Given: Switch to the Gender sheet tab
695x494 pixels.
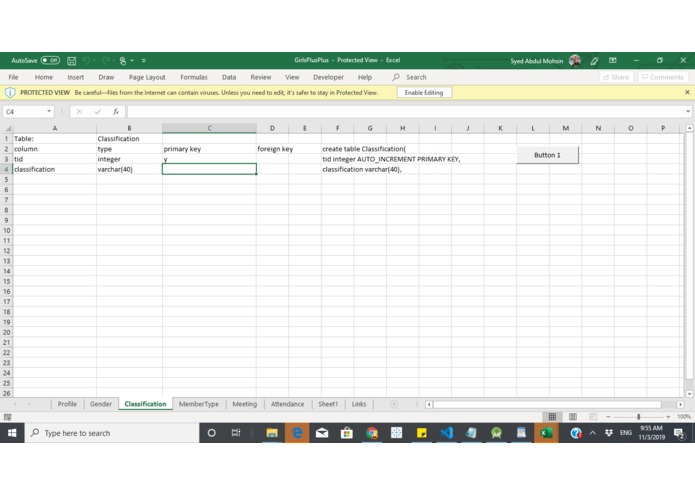Looking at the screenshot, I should (x=101, y=404).
